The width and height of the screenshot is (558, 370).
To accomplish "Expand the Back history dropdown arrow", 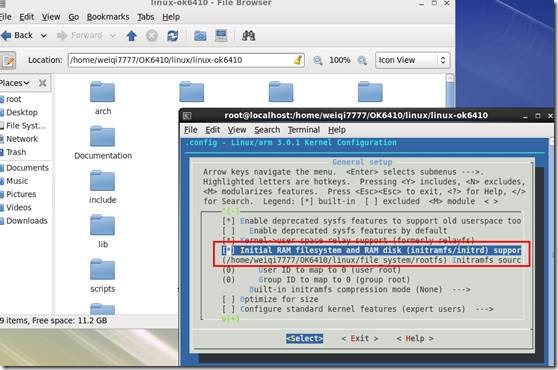I will 43,36.
